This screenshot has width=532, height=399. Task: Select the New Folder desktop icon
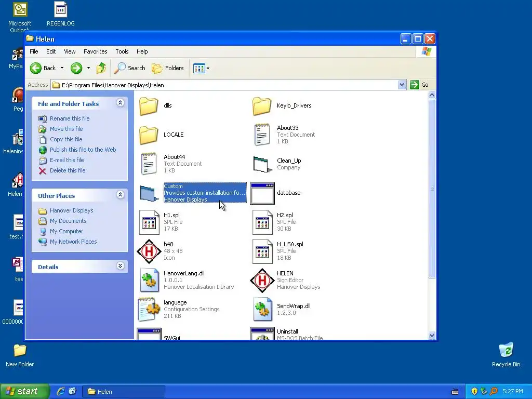(x=20, y=355)
